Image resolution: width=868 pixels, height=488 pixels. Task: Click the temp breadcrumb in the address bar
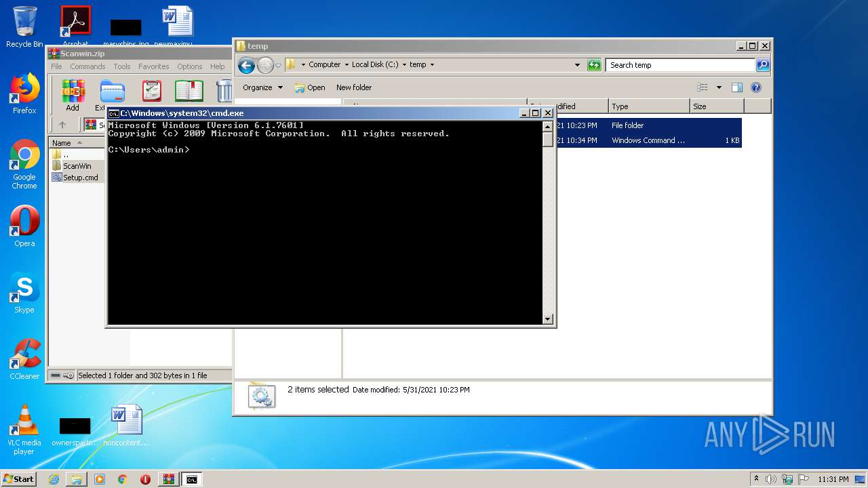click(x=418, y=64)
